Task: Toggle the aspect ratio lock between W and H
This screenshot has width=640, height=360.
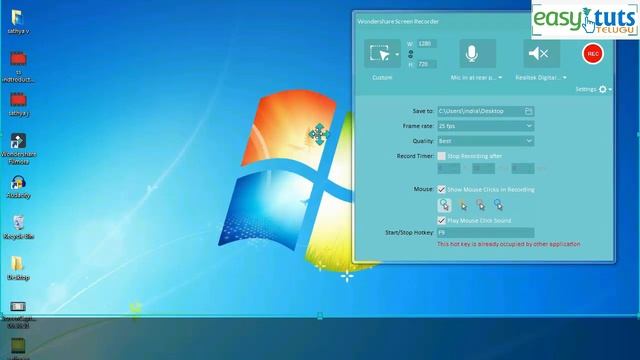Action: pos(411,54)
